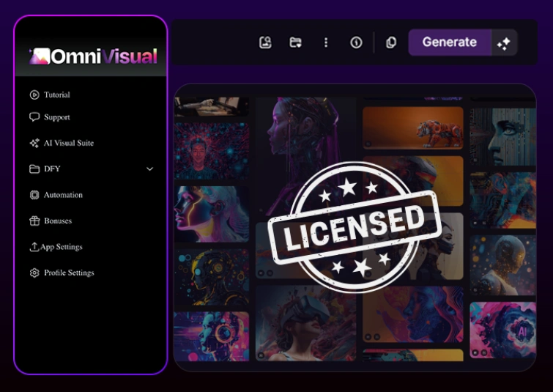This screenshot has height=392, width=553.
Task: Open the gray stone face profile thumbnail
Action: [503, 137]
